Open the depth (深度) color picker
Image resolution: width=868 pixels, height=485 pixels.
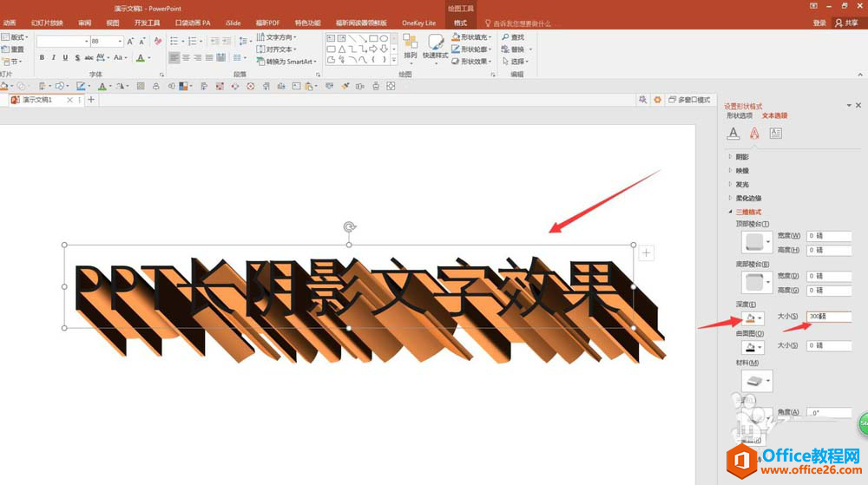click(x=752, y=318)
